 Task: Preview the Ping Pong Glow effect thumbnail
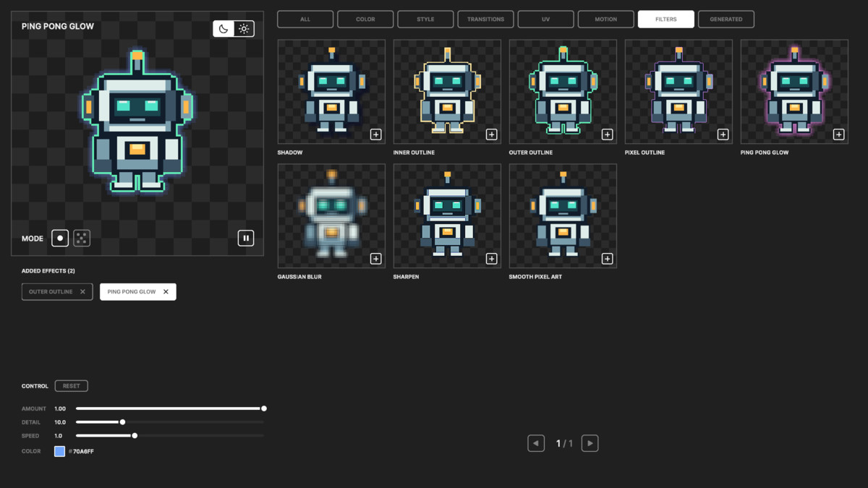(x=794, y=92)
